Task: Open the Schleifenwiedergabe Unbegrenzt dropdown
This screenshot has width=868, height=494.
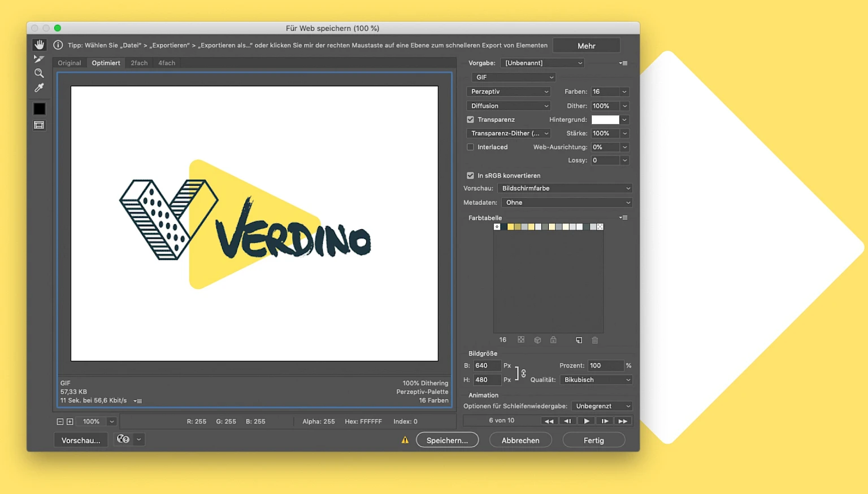Action: [x=602, y=406]
